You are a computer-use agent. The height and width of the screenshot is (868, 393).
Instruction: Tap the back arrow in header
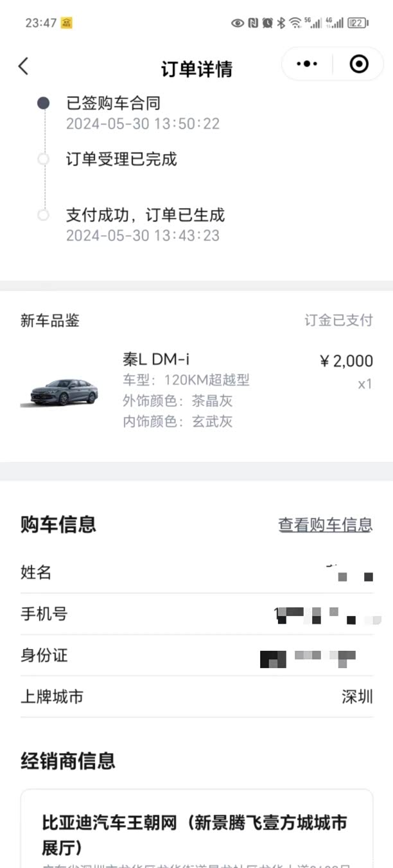[x=24, y=66]
